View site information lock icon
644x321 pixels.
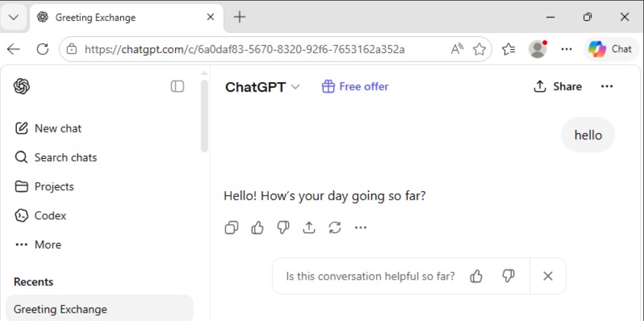coord(72,50)
